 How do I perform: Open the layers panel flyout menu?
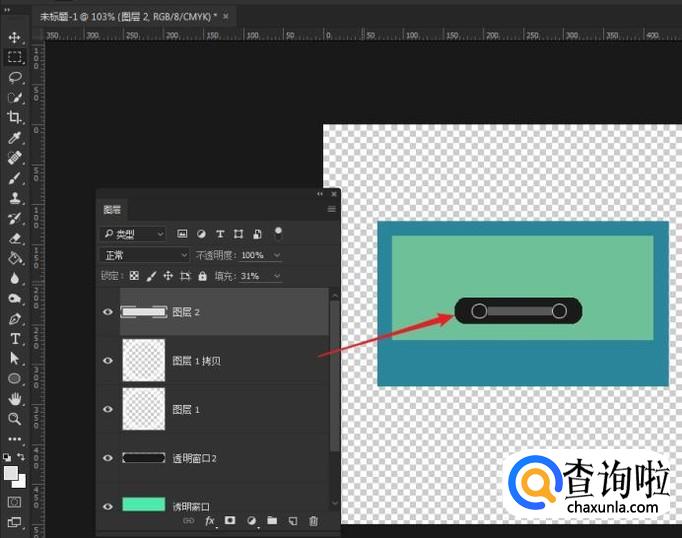331,210
